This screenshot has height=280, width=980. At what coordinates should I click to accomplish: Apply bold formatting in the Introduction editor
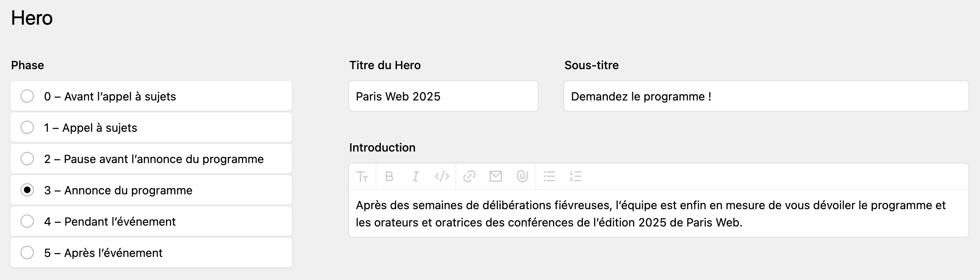tap(389, 176)
